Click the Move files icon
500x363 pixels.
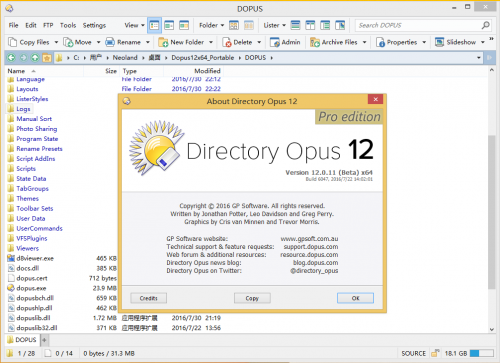pos(68,42)
